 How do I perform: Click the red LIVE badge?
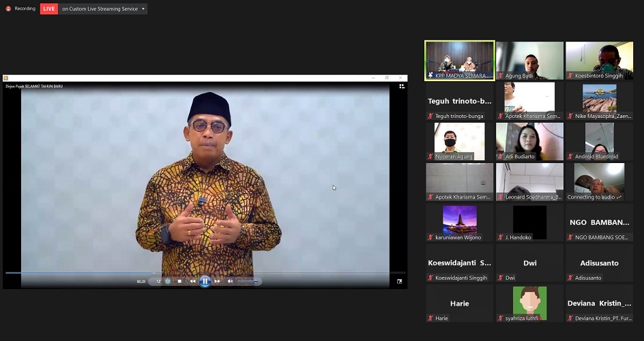tap(49, 9)
